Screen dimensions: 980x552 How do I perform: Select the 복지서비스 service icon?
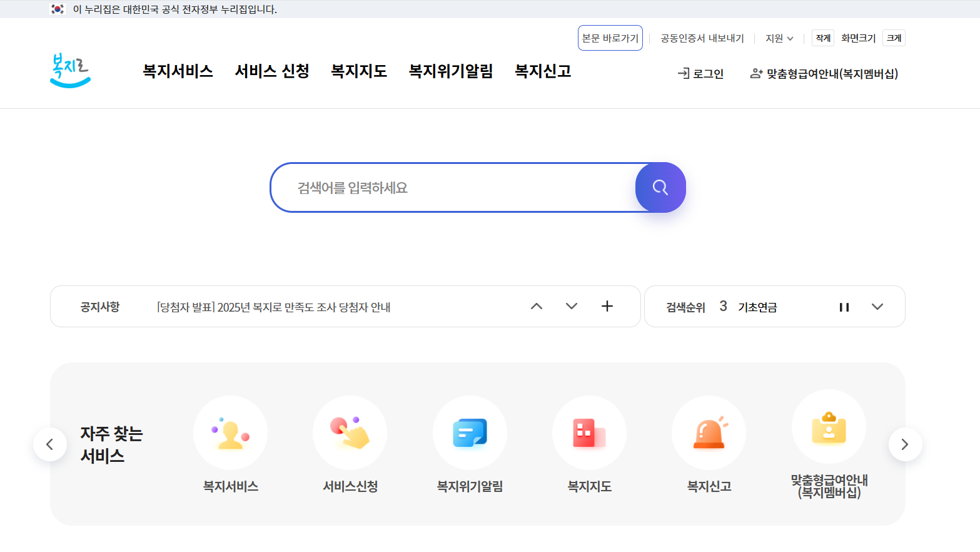230,432
